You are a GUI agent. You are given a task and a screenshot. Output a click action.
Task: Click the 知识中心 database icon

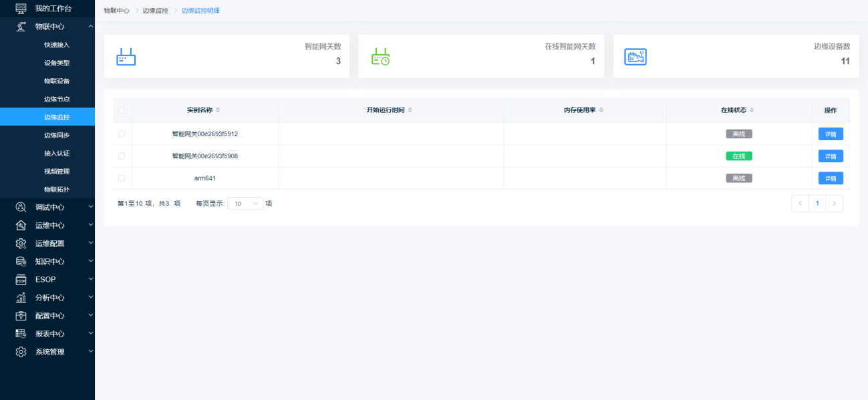coord(21,261)
